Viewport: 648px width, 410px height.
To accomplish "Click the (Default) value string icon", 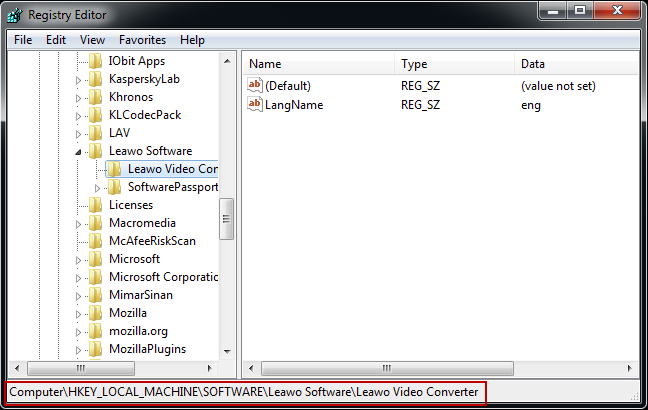I will coord(255,85).
